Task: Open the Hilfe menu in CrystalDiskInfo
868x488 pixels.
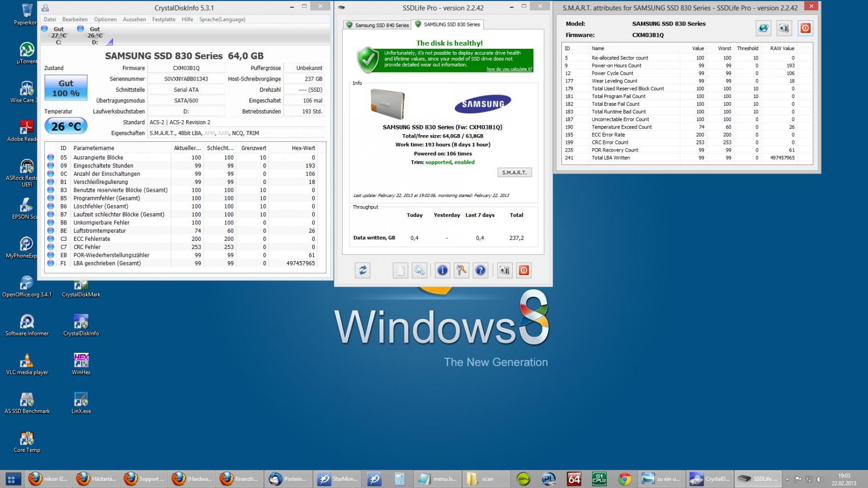Action: pos(187,19)
